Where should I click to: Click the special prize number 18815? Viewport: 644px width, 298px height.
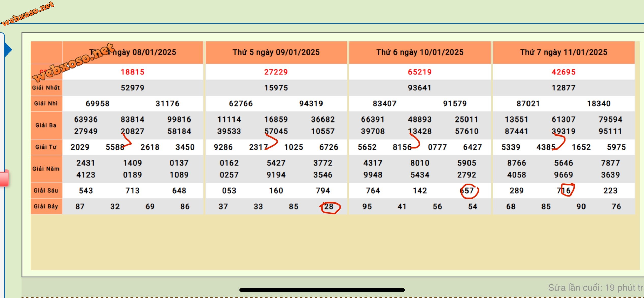coord(133,72)
